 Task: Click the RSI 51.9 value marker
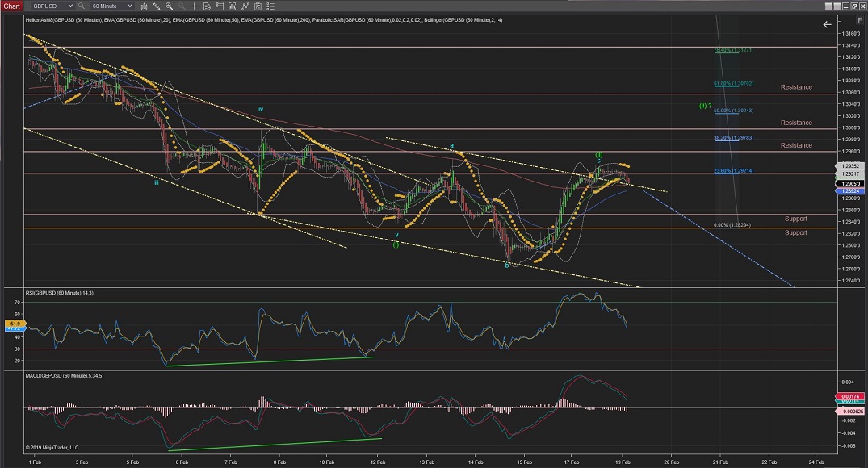(x=14, y=323)
